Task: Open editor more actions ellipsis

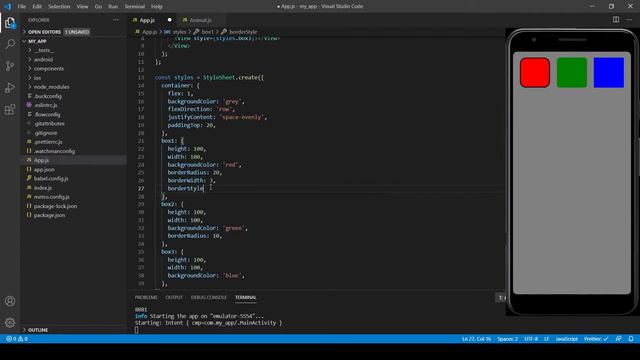Action: 629,20
